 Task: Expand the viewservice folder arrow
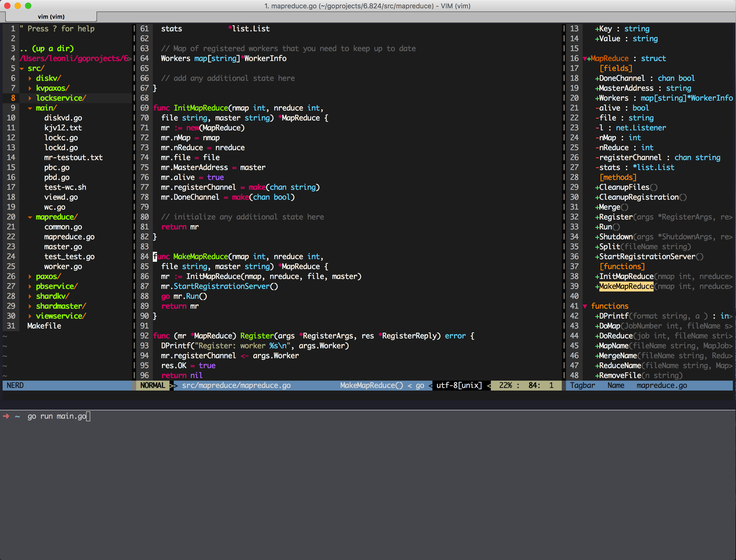click(30, 316)
